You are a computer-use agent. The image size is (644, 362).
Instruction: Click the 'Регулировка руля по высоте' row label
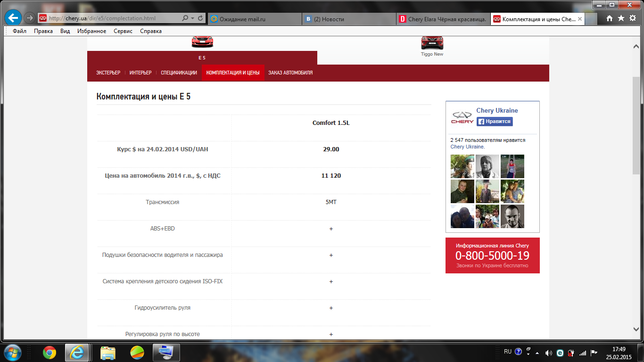[163, 334]
